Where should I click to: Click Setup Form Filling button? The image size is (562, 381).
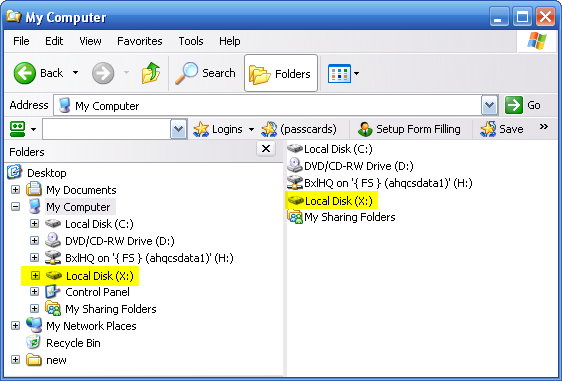tap(409, 129)
